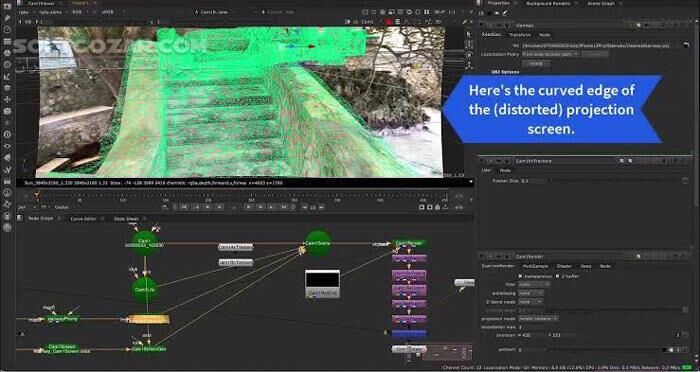700x372 pixels.
Task: Open the Transform tab in Stairway properties
Action: tap(520, 34)
